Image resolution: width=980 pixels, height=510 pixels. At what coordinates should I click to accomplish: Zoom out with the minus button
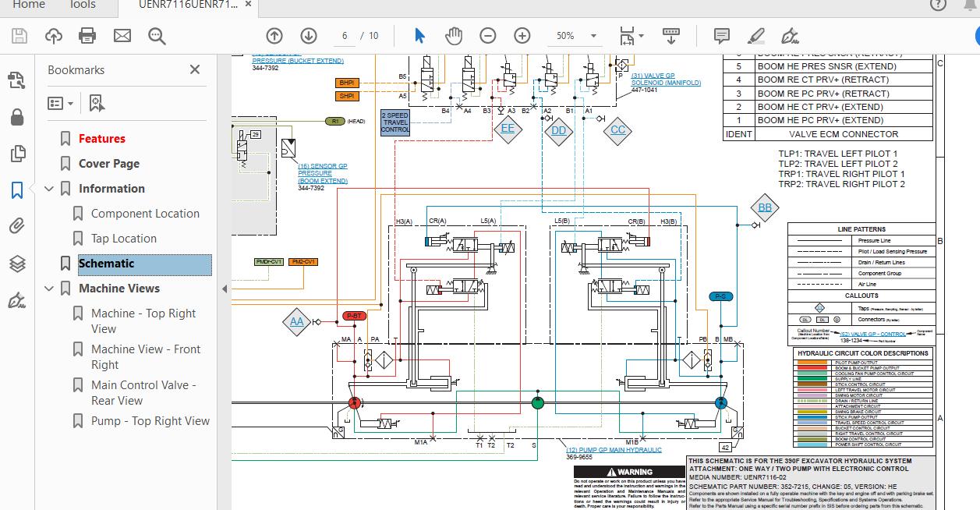(488, 36)
